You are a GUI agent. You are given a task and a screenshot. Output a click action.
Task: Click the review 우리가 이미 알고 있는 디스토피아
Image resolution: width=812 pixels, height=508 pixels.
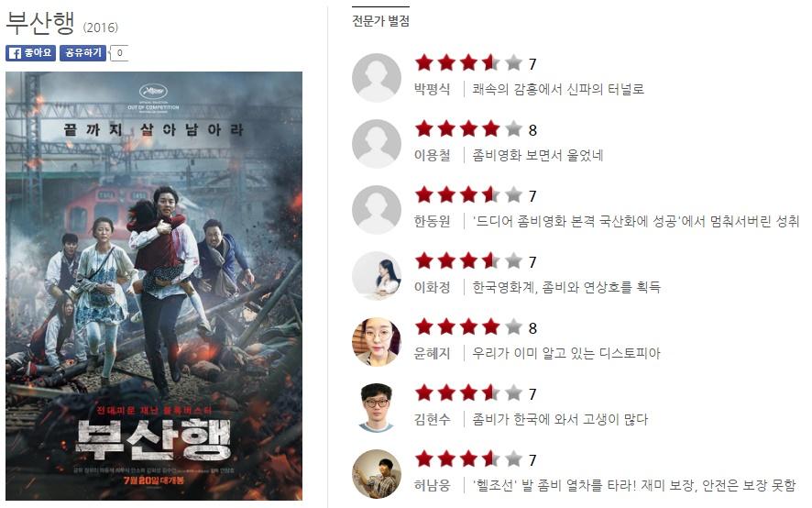click(x=566, y=354)
